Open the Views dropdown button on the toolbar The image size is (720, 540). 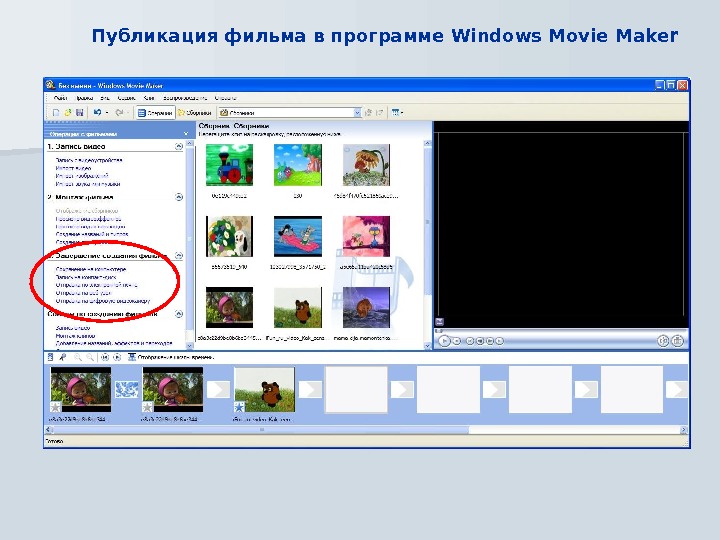pyautogui.click(x=397, y=112)
